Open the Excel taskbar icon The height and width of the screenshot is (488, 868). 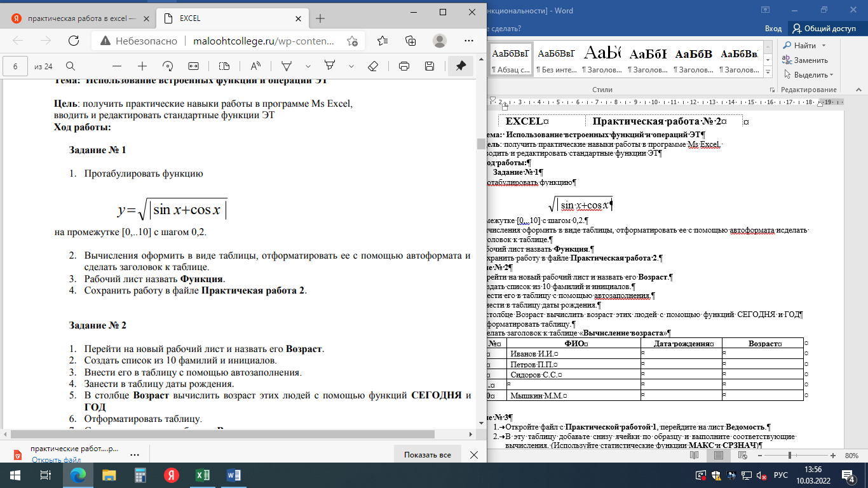pyautogui.click(x=202, y=475)
